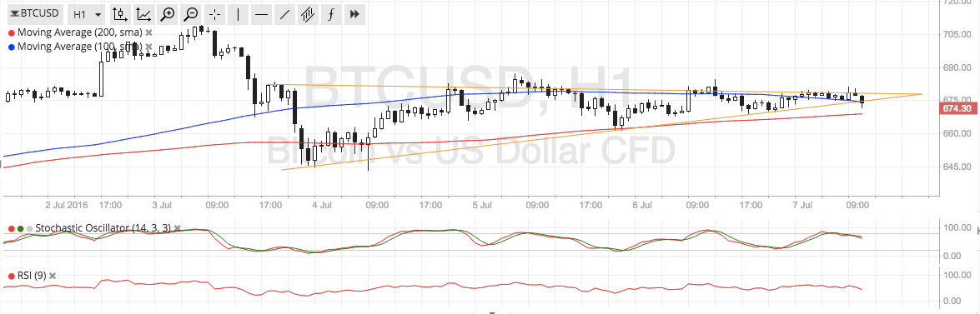This screenshot has height=314, width=980.
Task: Click green color dot of Stochastic Oscillator
Action: click(x=21, y=228)
